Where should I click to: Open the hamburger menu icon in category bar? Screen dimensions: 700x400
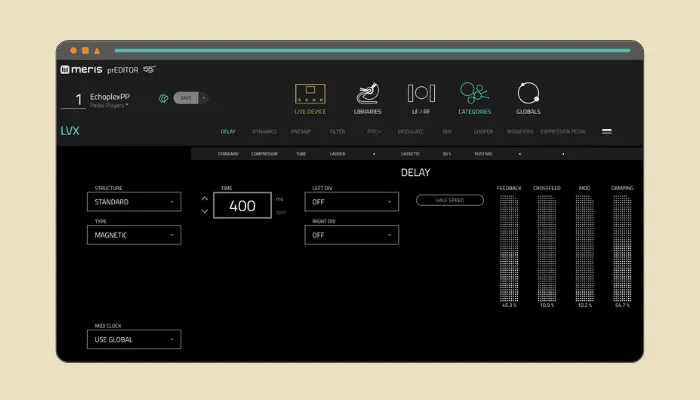coord(607,131)
